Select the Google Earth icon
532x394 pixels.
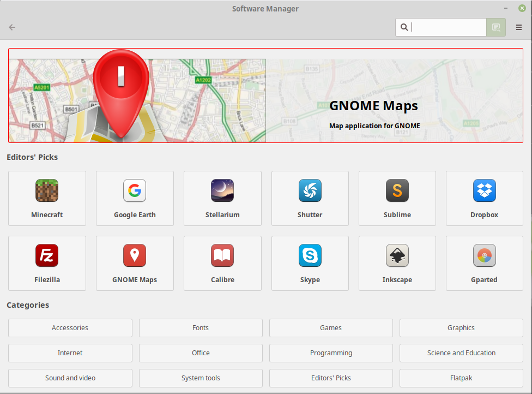135,191
